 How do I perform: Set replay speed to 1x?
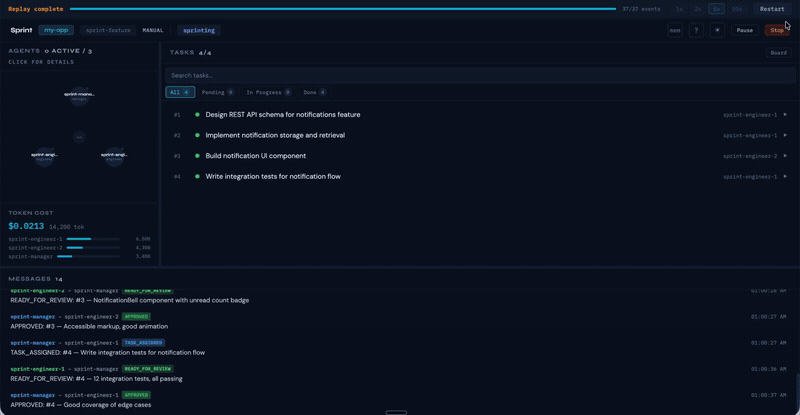(x=679, y=9)
